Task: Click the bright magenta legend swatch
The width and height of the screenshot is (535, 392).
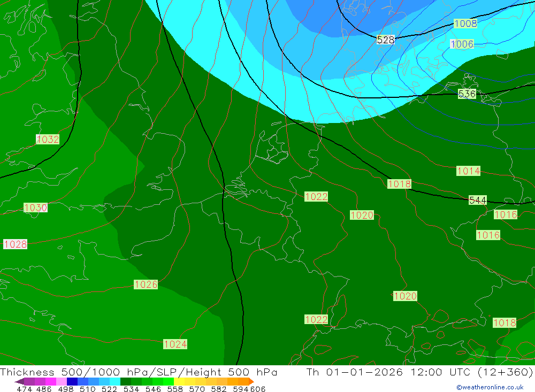Action: pyautogui.click(x=50, y=381)
